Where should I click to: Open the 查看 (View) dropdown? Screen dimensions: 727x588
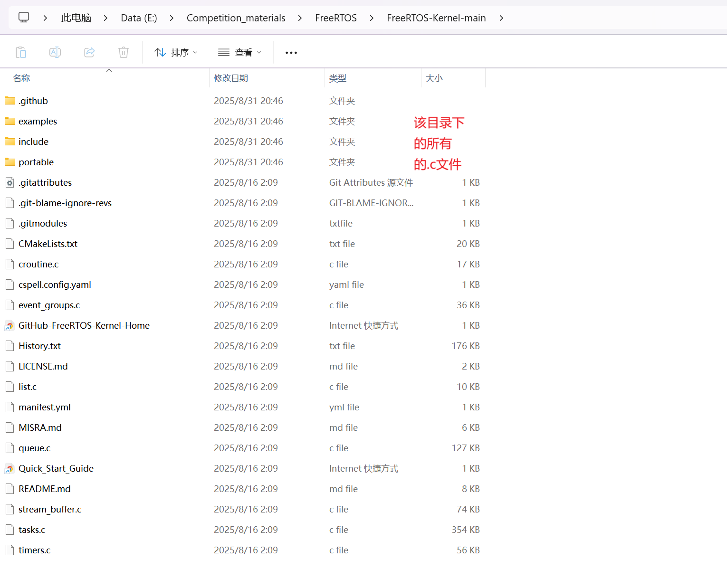pyautogui.click(x=240, y=52)
